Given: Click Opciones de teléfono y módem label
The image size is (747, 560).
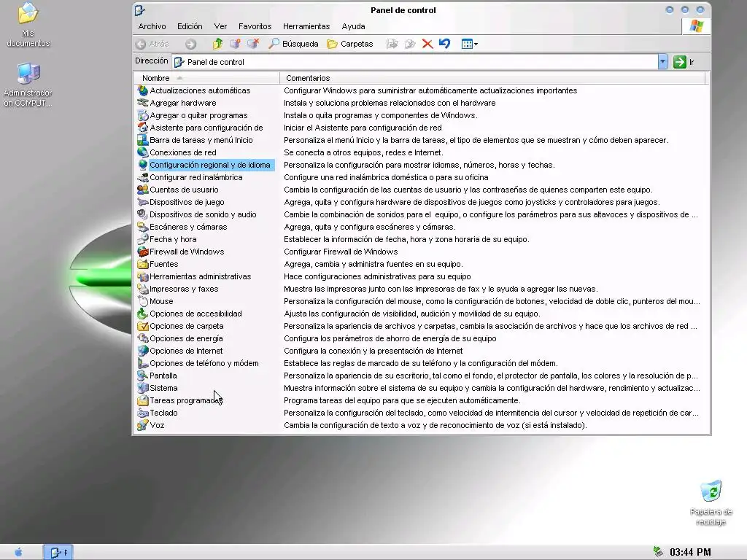Looking at the screenshot, I should coord(204,363).
